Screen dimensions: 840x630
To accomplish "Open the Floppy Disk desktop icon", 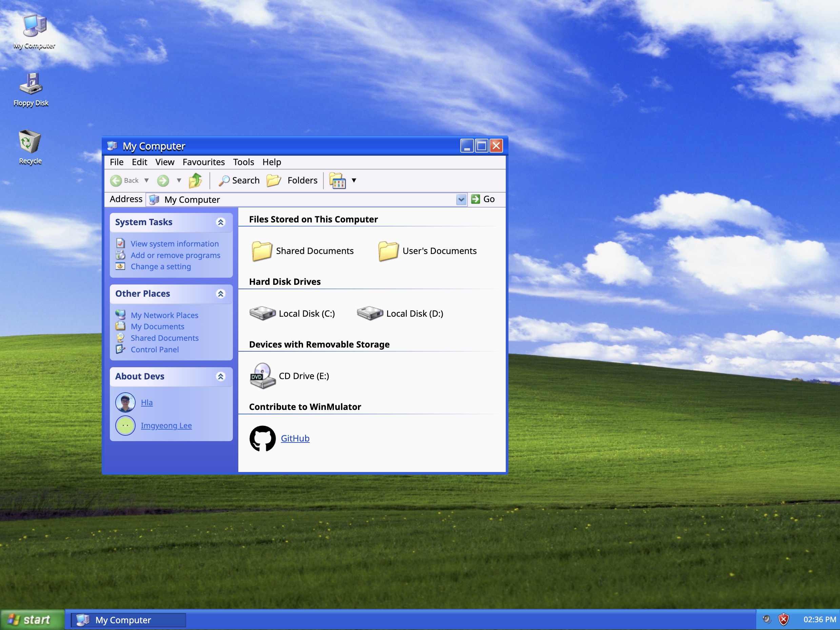I will click(31, 89).
